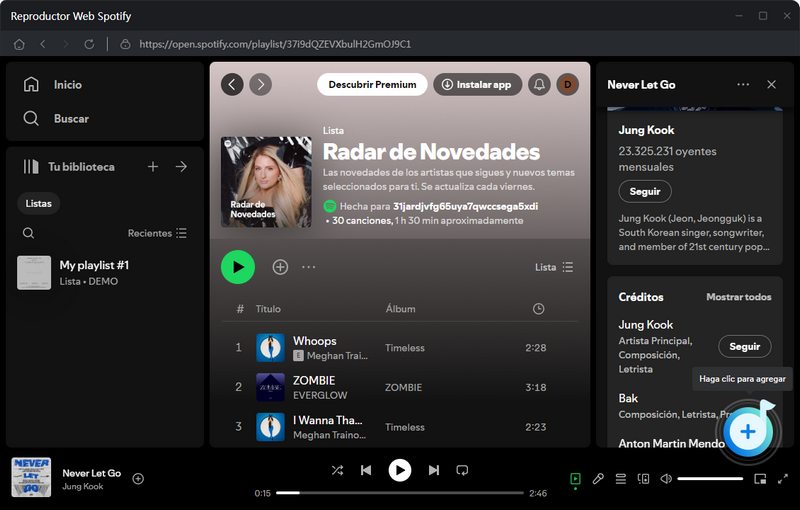Show lyrics with the microphone icon
The width and height of the screenshot is (800, 510).
click(598, 479)
